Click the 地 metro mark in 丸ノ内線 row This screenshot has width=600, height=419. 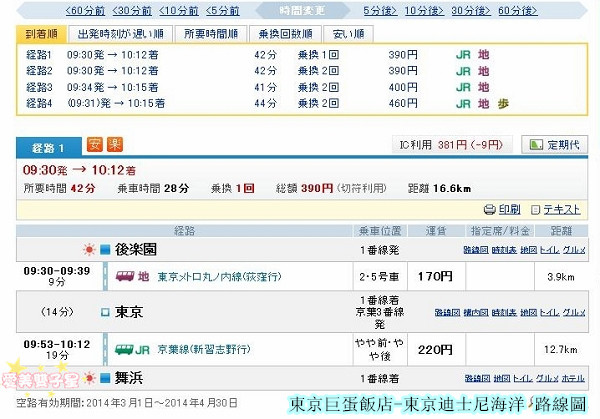tap(143, 276)
